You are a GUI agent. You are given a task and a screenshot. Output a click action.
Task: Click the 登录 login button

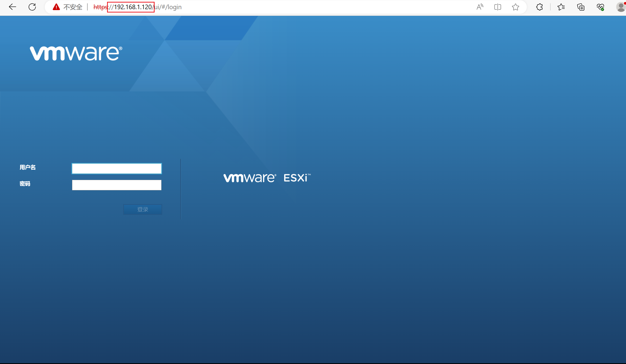click(x=143, y=209)
